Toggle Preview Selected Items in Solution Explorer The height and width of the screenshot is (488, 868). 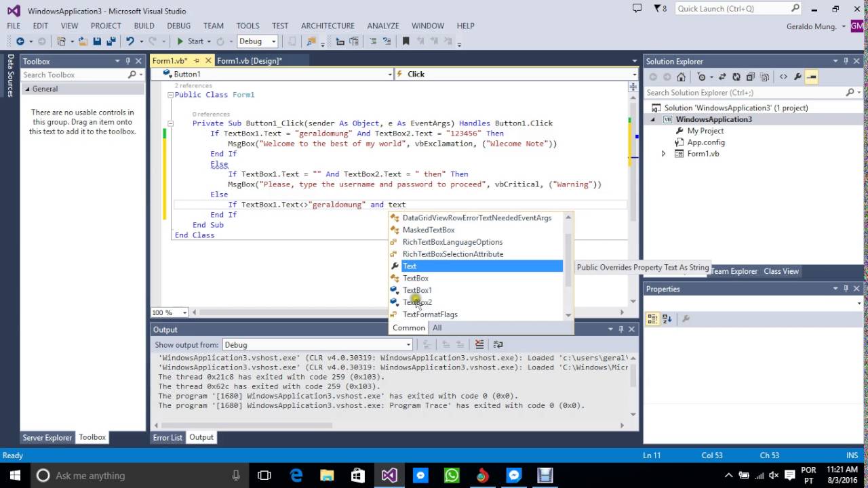(812, 77)
